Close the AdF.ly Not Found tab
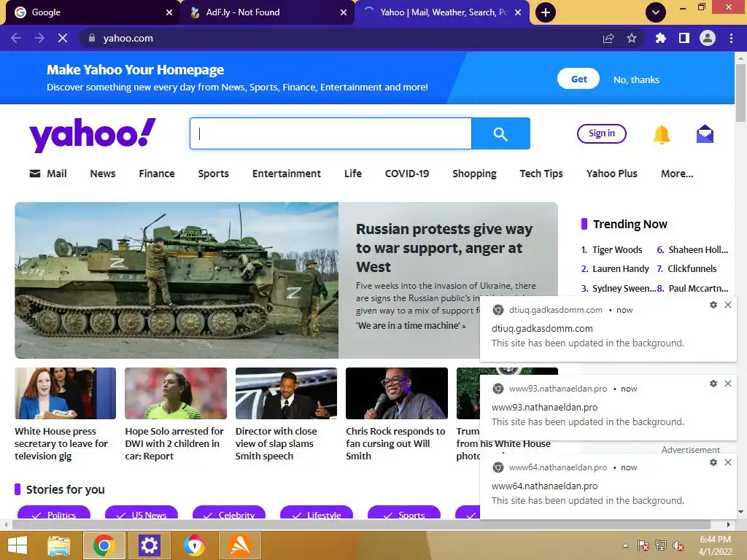747x560 pixels. pos(344,12)
